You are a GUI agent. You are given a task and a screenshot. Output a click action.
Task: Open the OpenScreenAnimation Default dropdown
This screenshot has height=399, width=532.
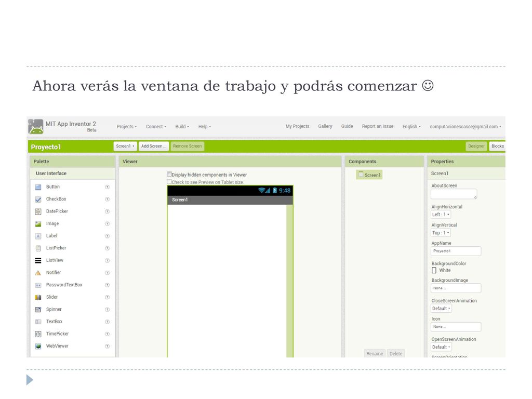[441, 347]
